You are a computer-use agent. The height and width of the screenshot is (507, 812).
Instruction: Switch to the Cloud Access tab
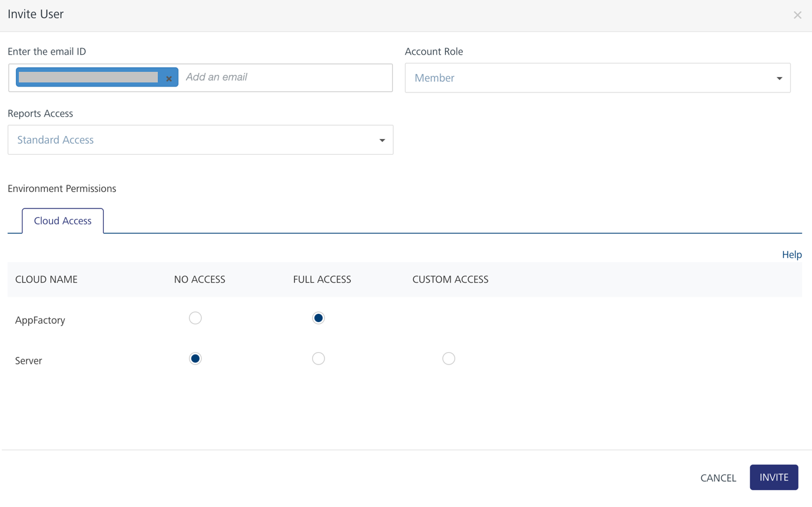coord(63,221)
